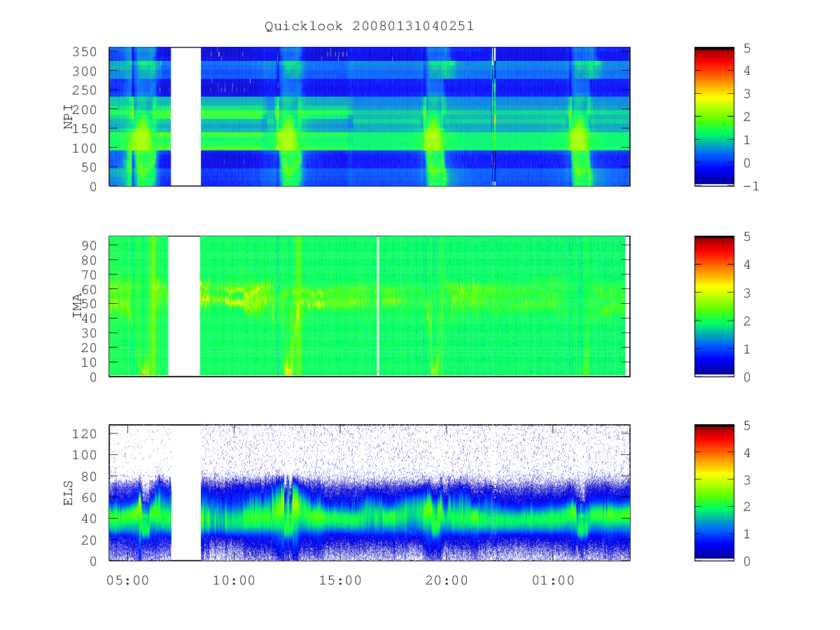The height and width of the screenshot is (630, 840).
Task: Click the IMA axis label
Action: click(78, 307)
